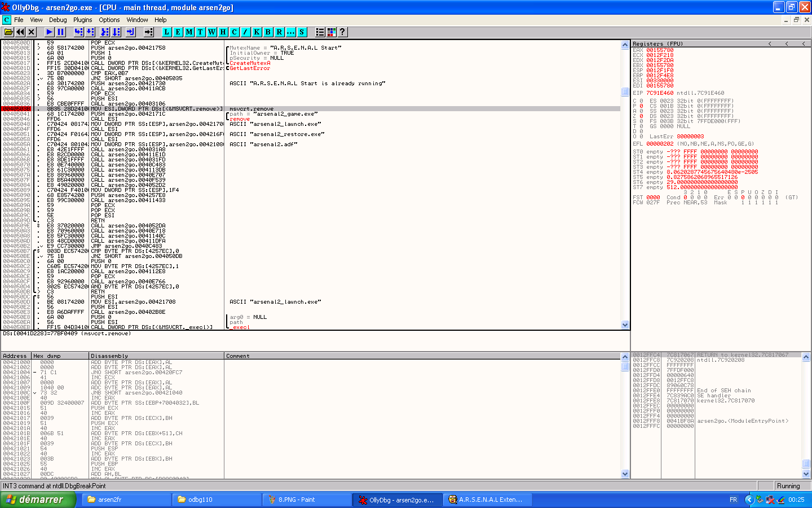Show the Windows list (W button)

click(211, 32)
